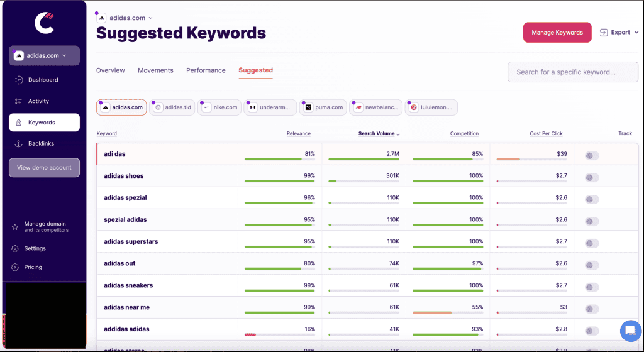Switch to the Overview tab

tap(111, 70)
